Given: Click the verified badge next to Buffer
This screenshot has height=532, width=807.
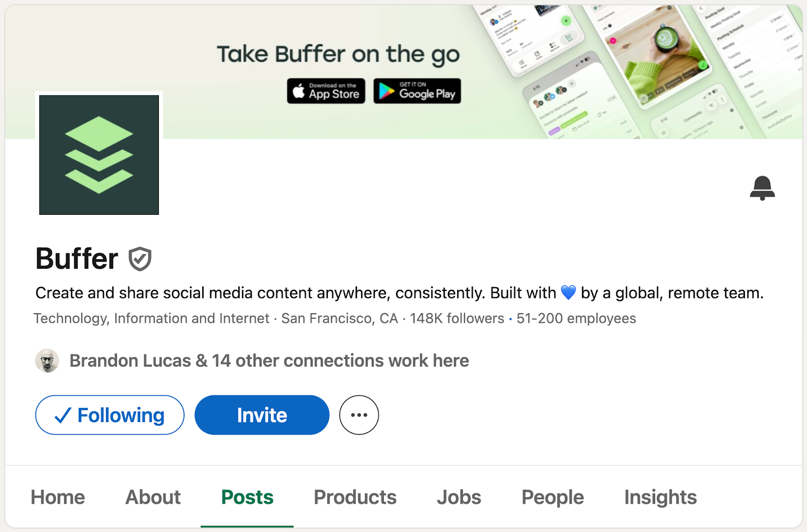Looking at the screenshot, I should (140, 259).
